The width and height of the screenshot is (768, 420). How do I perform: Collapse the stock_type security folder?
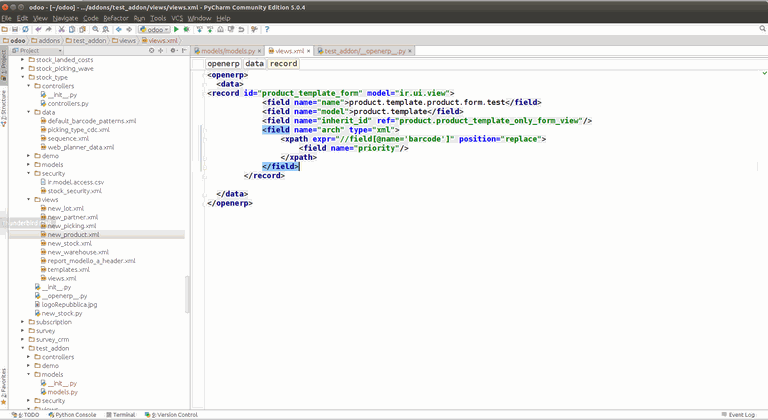pos(28,173)
